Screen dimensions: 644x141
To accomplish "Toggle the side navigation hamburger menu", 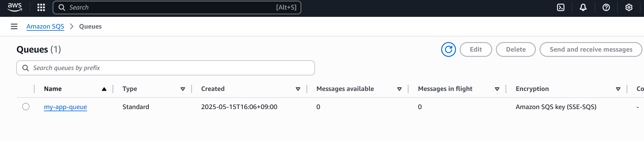I will (14, 26).
